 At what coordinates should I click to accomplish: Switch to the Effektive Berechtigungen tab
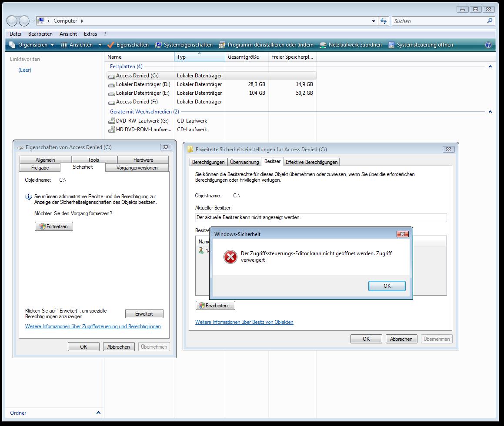(311, 162)
